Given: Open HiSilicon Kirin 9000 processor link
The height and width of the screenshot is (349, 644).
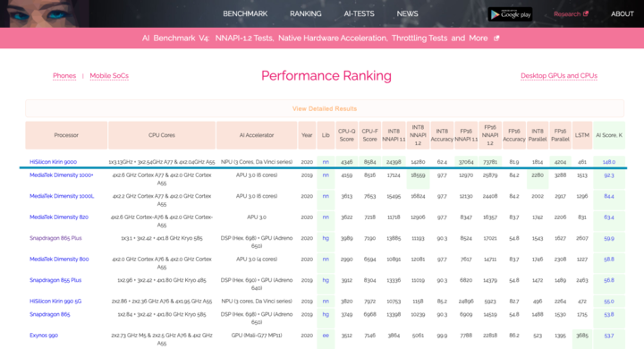Looking at the screenshot, I should tap(53, 162).
